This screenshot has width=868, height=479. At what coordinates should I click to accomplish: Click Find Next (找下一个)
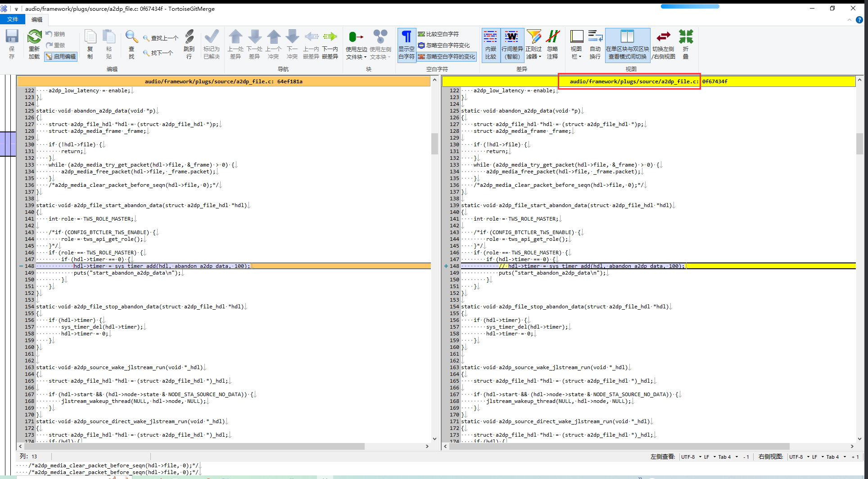click(x=158, y=53)
